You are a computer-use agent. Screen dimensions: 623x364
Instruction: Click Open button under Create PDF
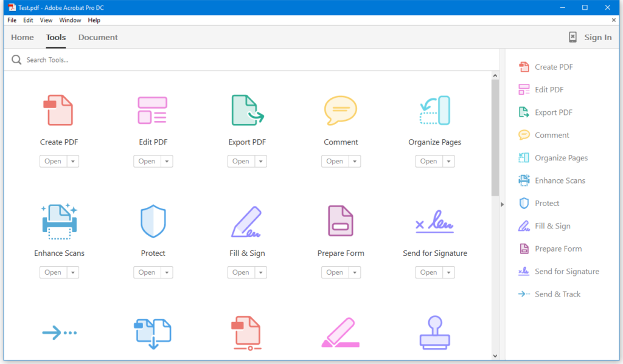coord(54,161)
